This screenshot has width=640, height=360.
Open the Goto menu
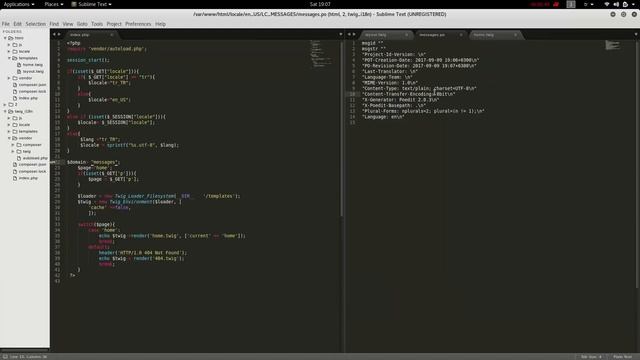point(82,24)
